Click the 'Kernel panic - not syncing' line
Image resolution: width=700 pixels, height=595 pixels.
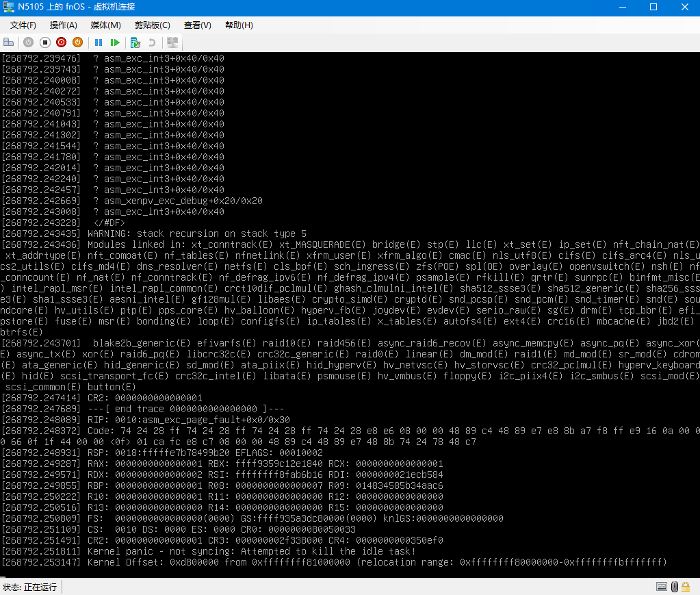(x=209, y=551)
